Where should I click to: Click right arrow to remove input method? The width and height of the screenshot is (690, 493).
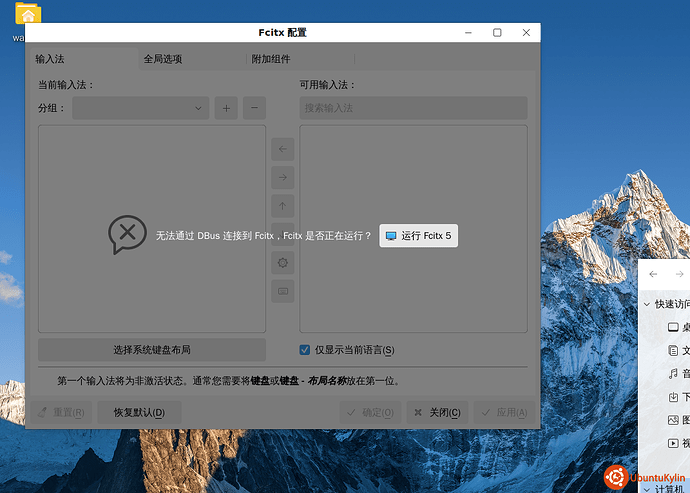pyautogui.click(x=283, y=177)
